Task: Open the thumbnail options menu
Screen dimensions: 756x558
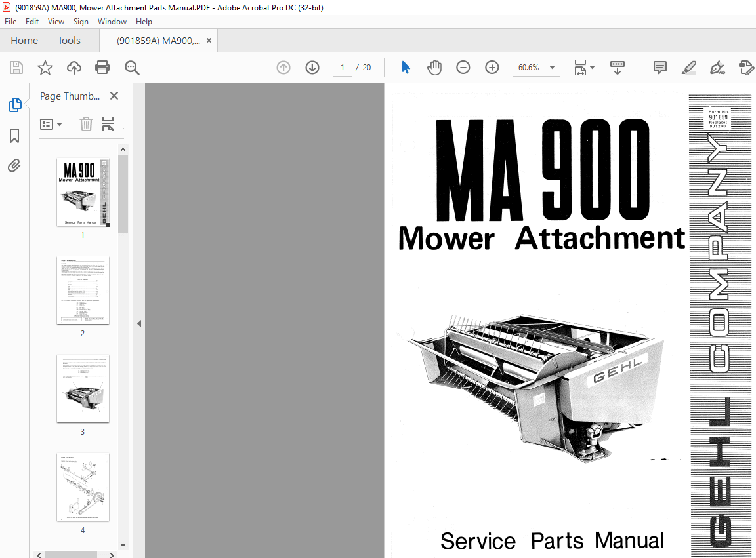Action: point(51,124)
